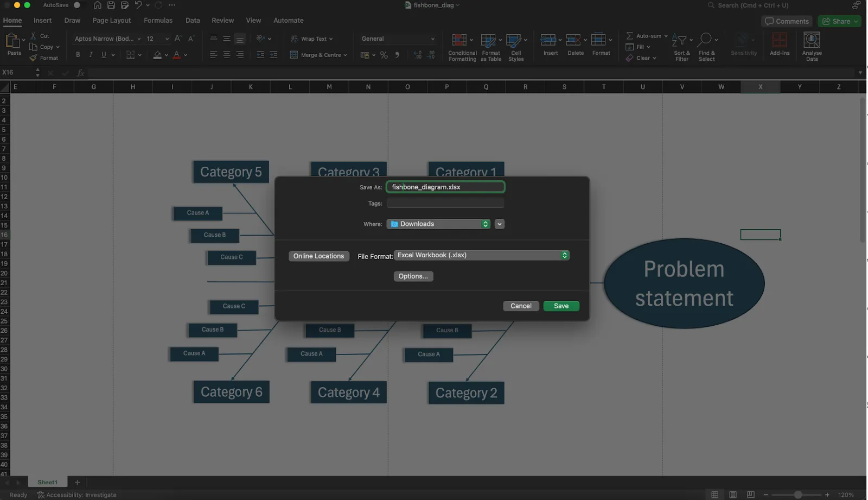This screenshot has width=868, height=500.
Task: Open the Format as Table icon
Action: (488, 40)
